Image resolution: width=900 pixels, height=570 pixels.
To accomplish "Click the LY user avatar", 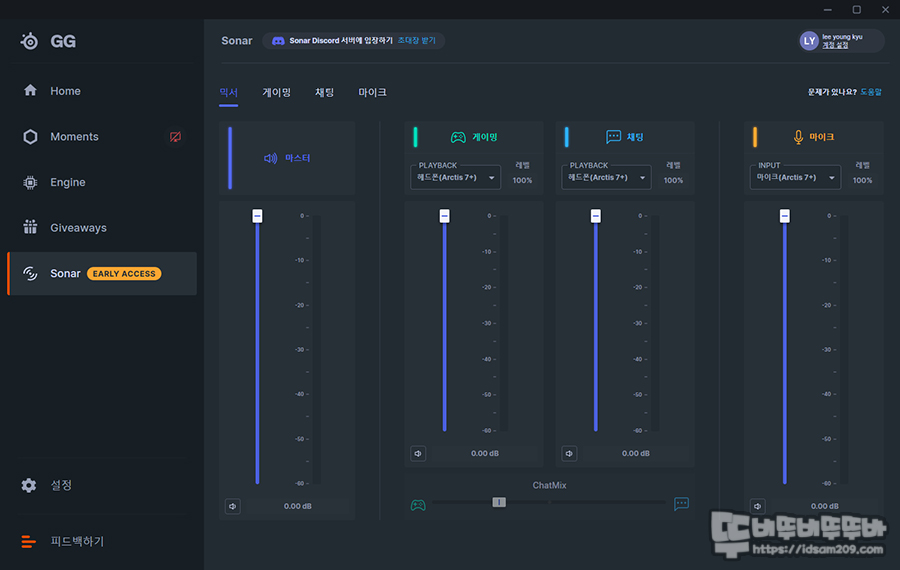I will (809, 41).
